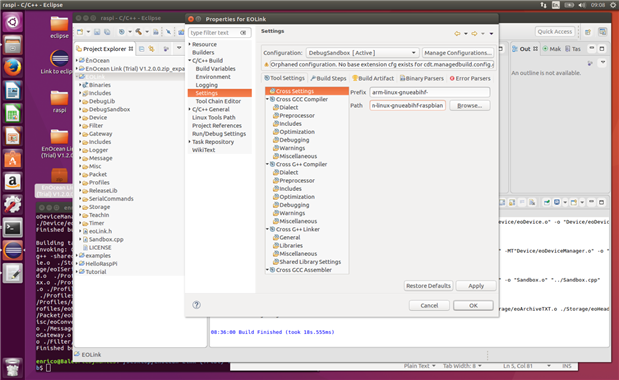The image size is (619, 380).
Task: Open the LibreOffice Calc launcher icon
Action: pos(13,113)
